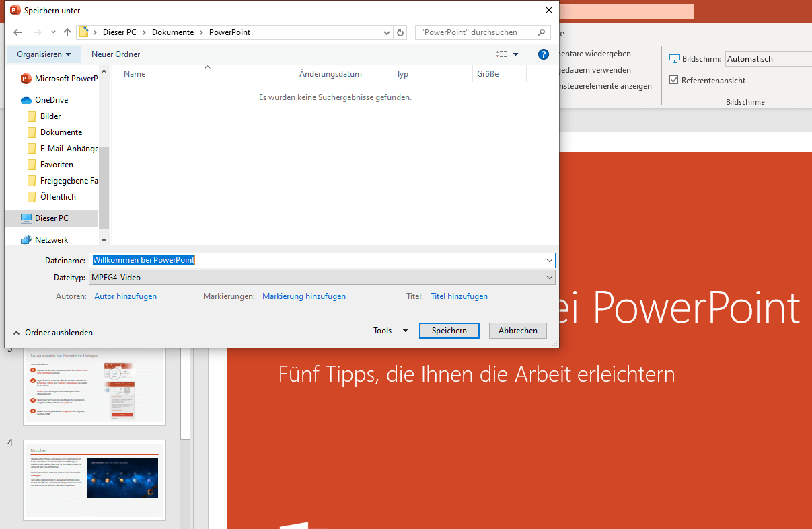
Task: Open the Tools dropdown menu
Action: [x=391, y=331]
